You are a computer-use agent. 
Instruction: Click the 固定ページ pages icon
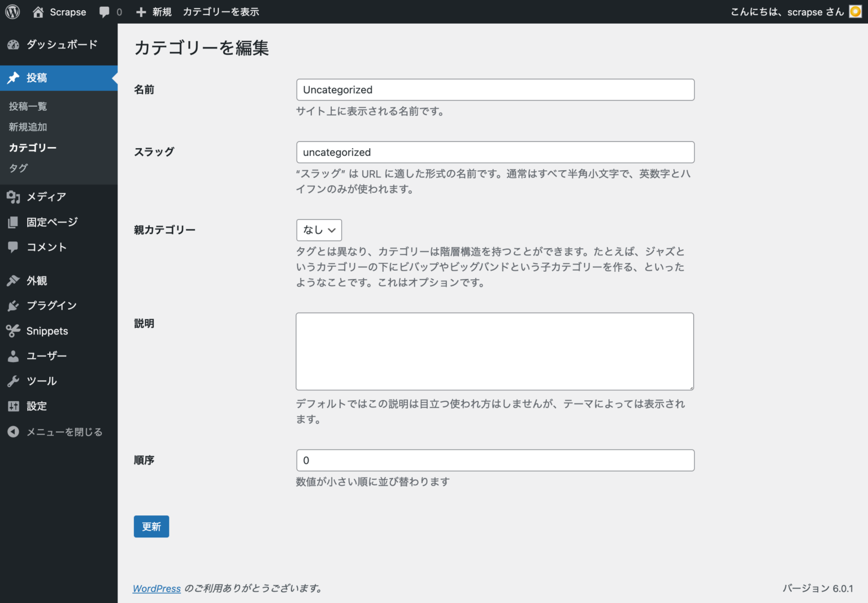click(13, 222)
